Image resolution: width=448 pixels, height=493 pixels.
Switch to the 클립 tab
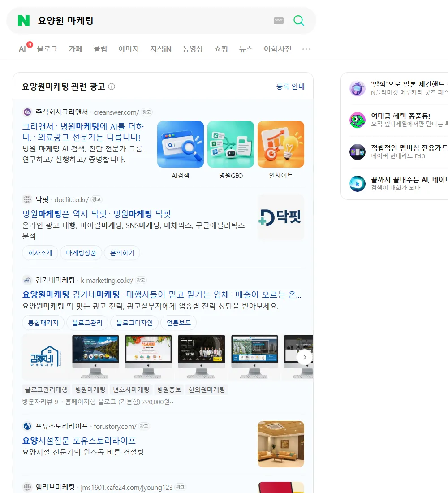pyautogui.click(x=100, y=49)
